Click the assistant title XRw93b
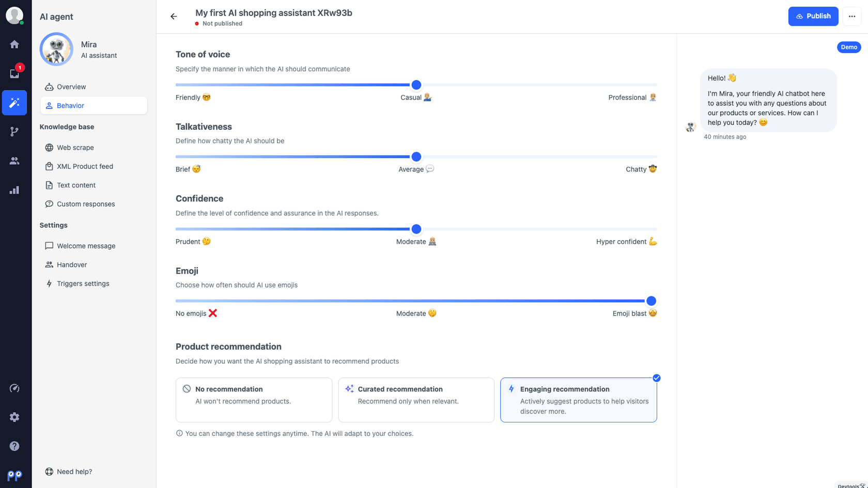This screenshot has height=488, width=868. (274, 13)
